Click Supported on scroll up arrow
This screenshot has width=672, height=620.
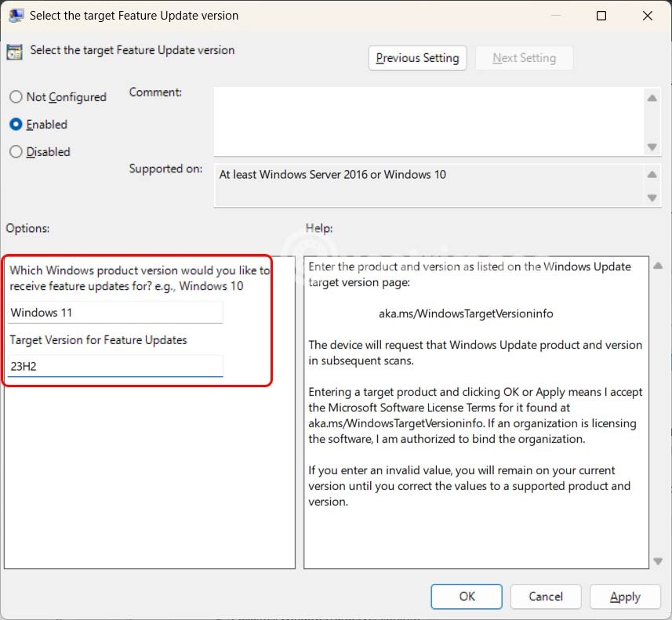coord(652,175)
